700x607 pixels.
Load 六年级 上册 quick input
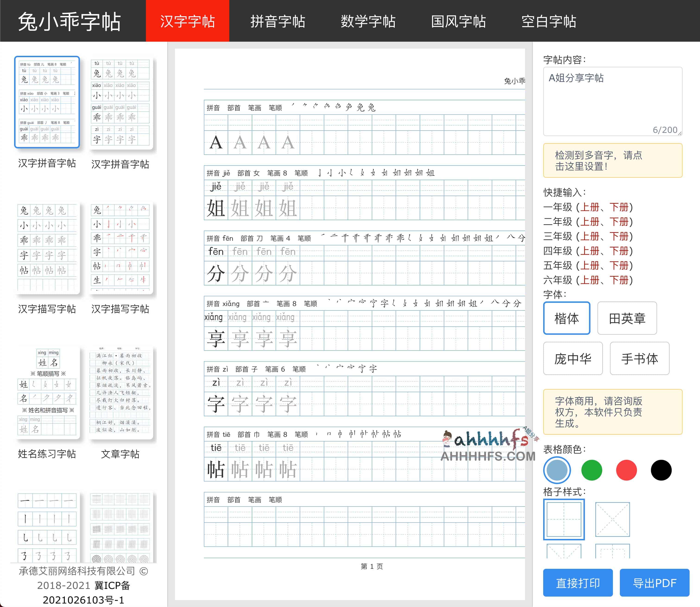point(590,280)
